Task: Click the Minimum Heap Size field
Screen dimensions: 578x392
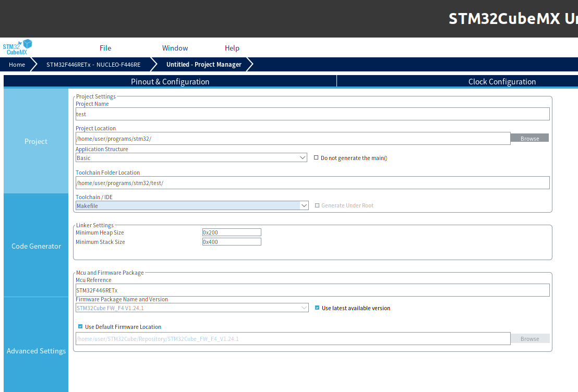Action: point(232,232)
